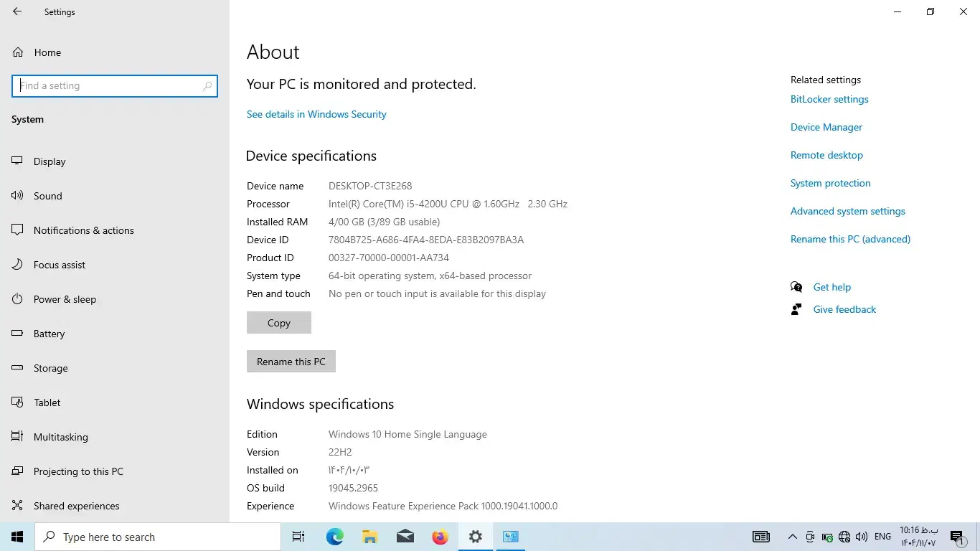This screenshot has height=551, width=980.
Task: Launch Microsoft Edge from the taskbar
Action: [x=334, y=537]
